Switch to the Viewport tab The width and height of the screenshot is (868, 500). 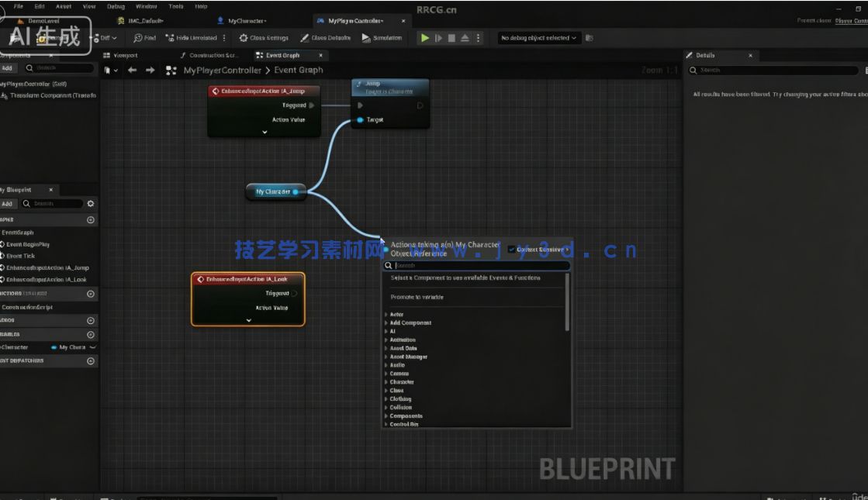121,56
